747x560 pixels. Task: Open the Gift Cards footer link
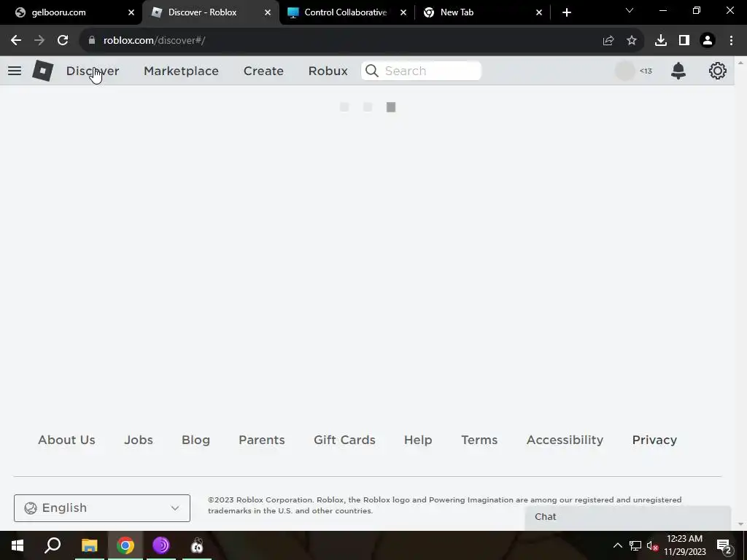(x=344, y=440)
